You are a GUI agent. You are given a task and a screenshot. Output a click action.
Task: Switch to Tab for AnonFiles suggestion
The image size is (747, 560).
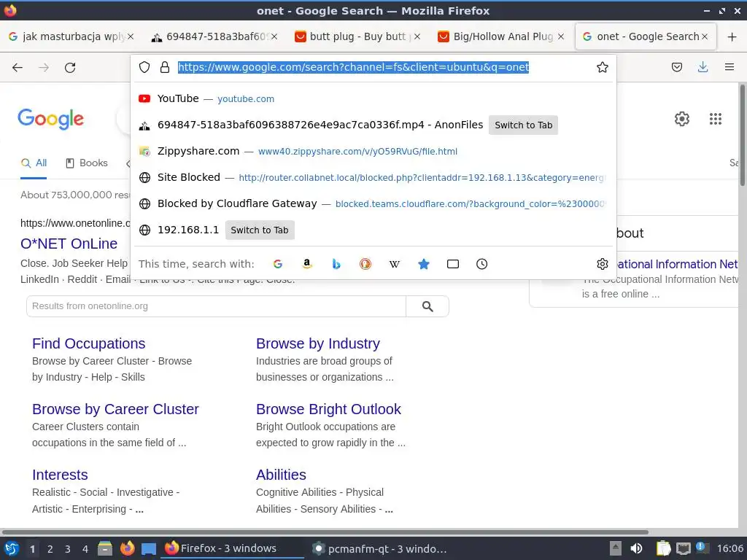coord(523,125)
